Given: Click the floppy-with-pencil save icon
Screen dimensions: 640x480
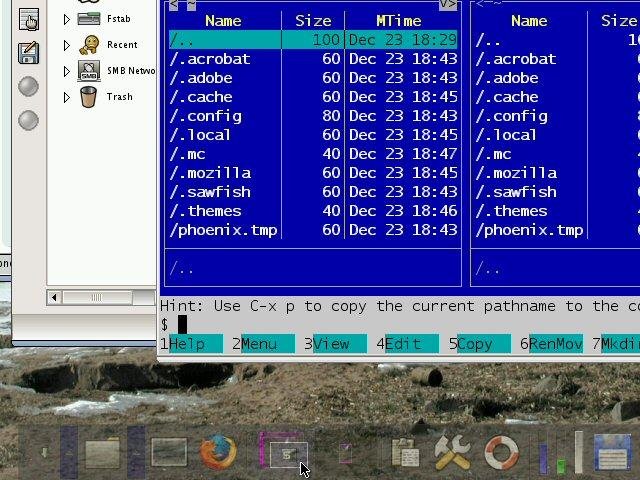Looking at the screenshot, I should click(29, 53).
